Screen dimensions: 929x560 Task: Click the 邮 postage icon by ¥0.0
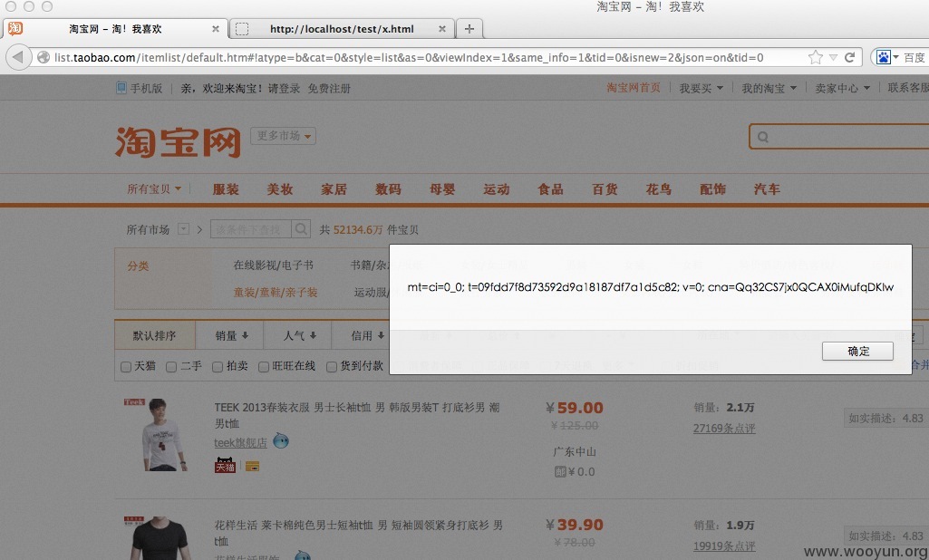[x=560, y=472]
